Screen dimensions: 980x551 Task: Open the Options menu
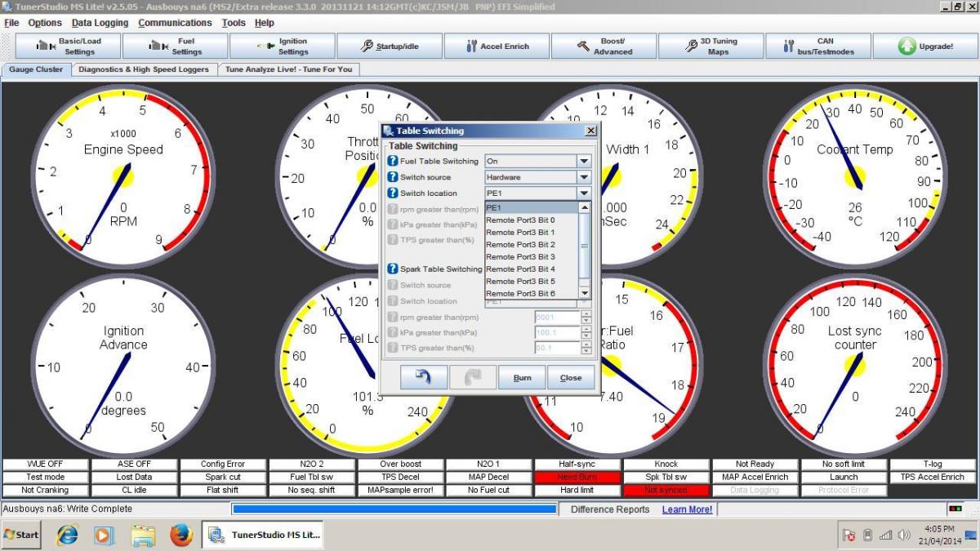(45, 23)
